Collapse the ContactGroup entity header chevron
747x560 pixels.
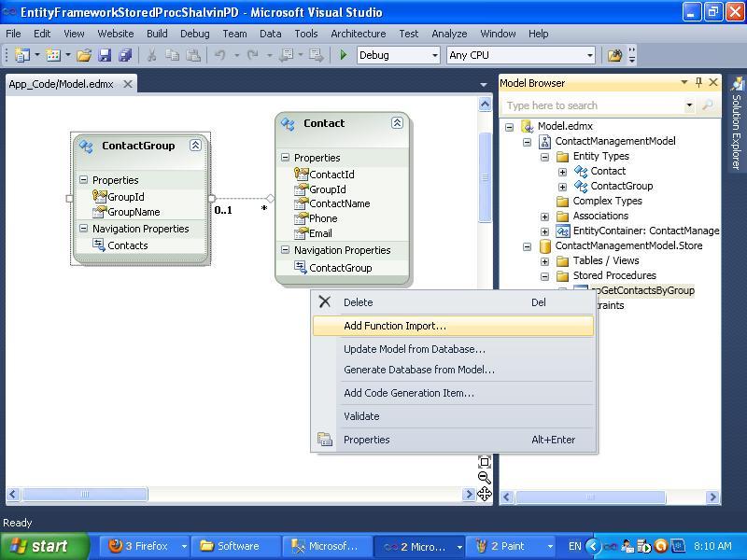point(195,146)
